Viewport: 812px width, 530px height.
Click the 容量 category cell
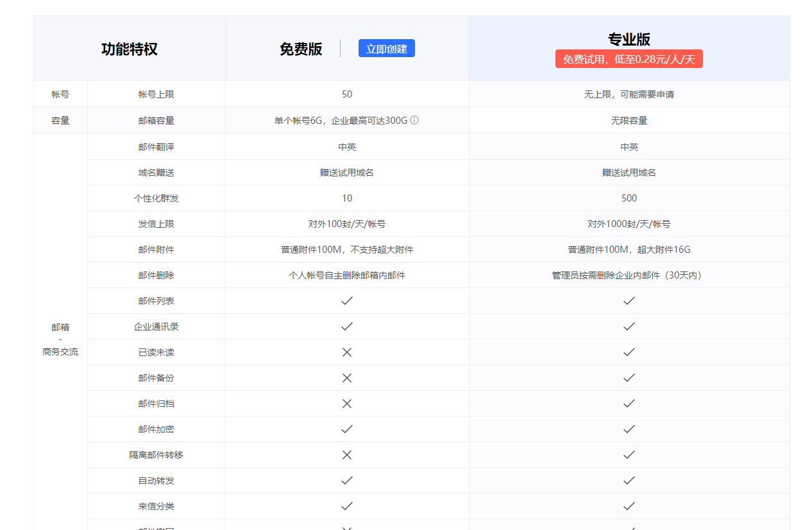click(60, 121)
